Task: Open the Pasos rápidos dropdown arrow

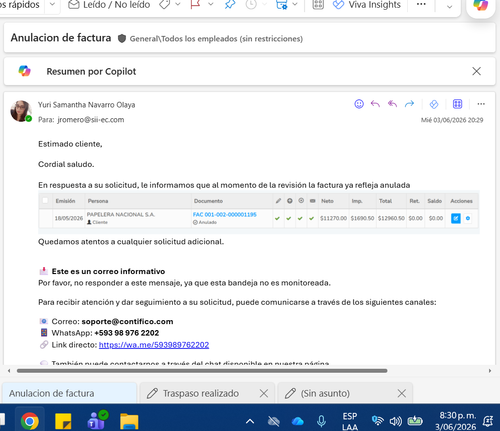Action: click(x=52, y=4)
